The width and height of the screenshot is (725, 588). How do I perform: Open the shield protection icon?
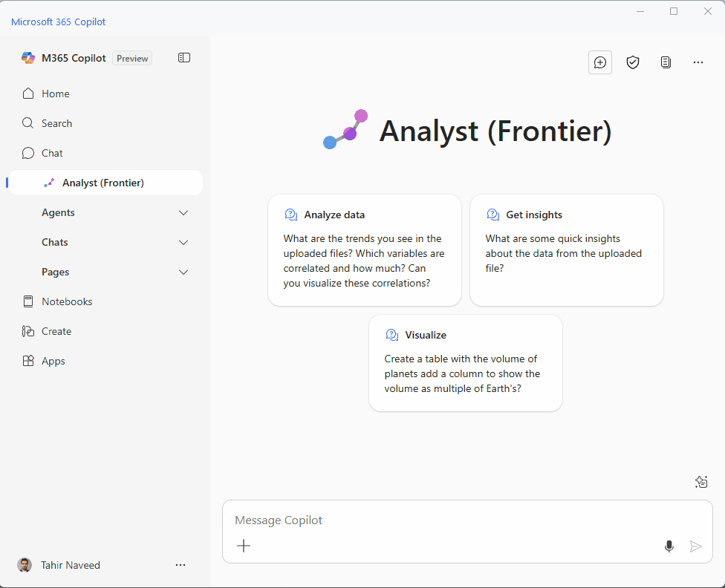[x=633, y=62]
